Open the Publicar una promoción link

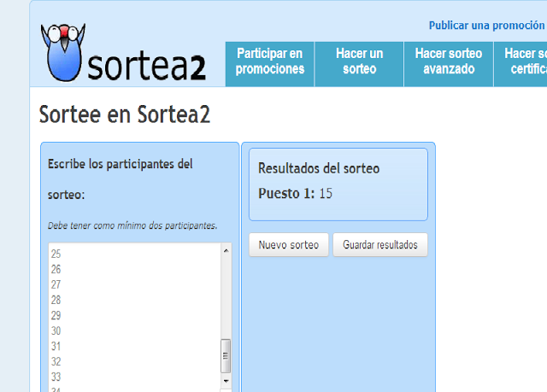coord(486,26)
